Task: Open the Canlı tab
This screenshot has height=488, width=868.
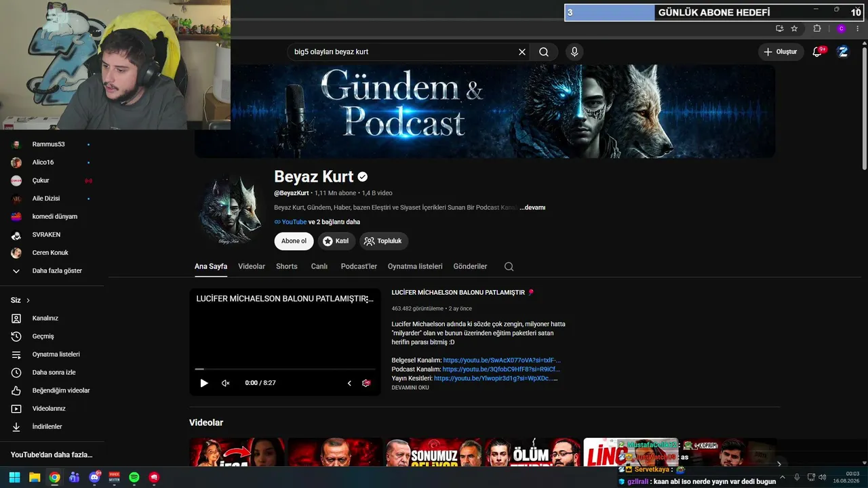Action: click(x=319, y=266)
